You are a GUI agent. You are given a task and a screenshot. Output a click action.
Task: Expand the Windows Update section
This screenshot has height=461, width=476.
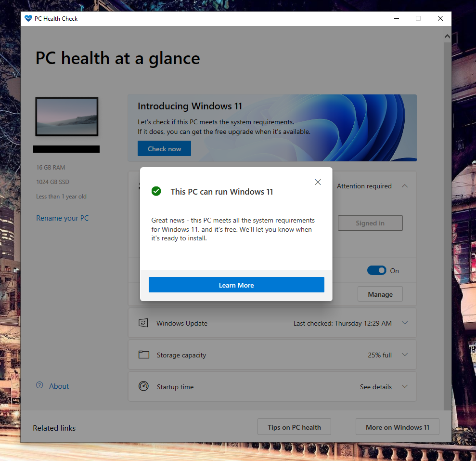pos(405,323)
